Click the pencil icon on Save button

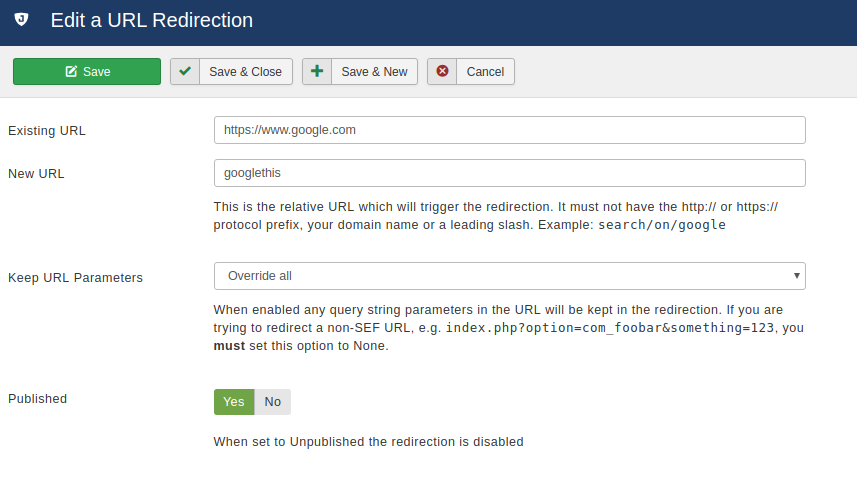coord(71,72)
